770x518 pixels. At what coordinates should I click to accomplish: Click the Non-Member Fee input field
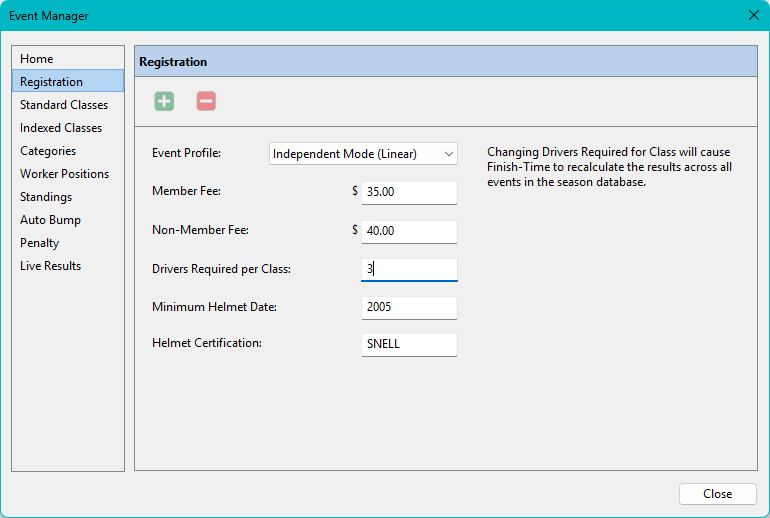pos(409,231)
